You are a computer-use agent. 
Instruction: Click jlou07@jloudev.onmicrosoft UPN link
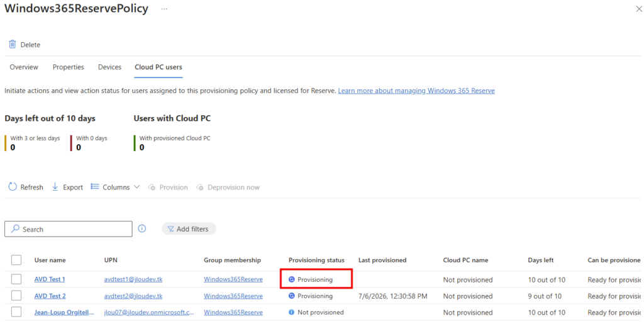point(149,313)
